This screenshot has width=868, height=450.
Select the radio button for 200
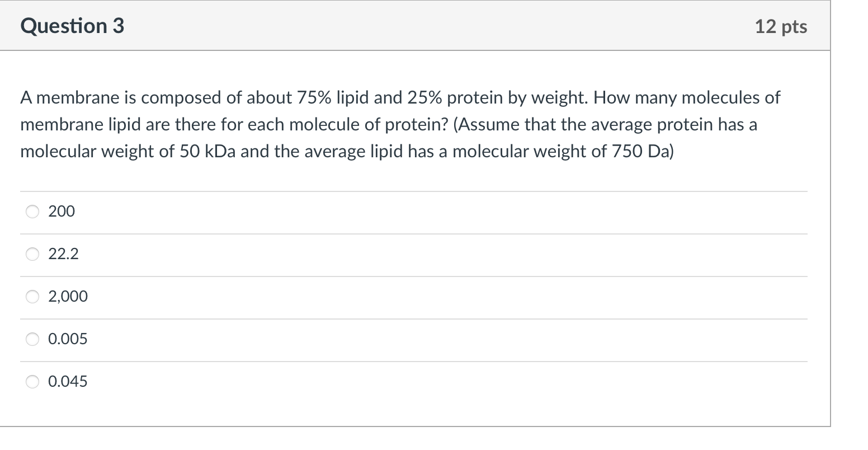coord(33,212)
